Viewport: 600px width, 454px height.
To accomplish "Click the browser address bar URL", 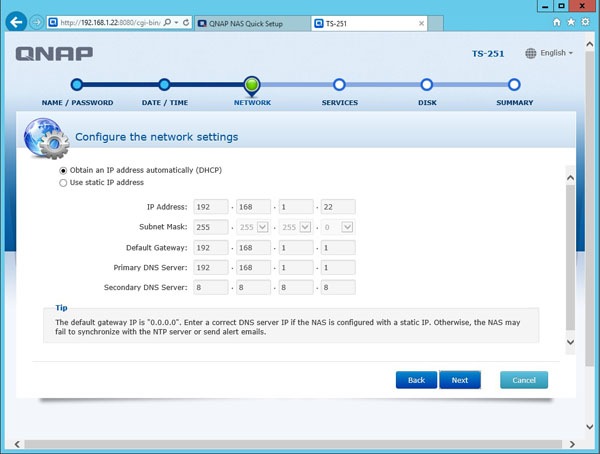I will coord(110,23).
